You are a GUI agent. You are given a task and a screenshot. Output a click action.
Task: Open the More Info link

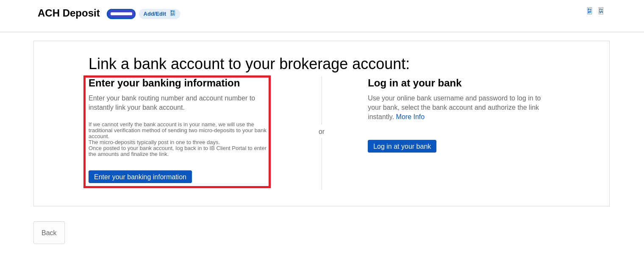click(x=410, y=117)
